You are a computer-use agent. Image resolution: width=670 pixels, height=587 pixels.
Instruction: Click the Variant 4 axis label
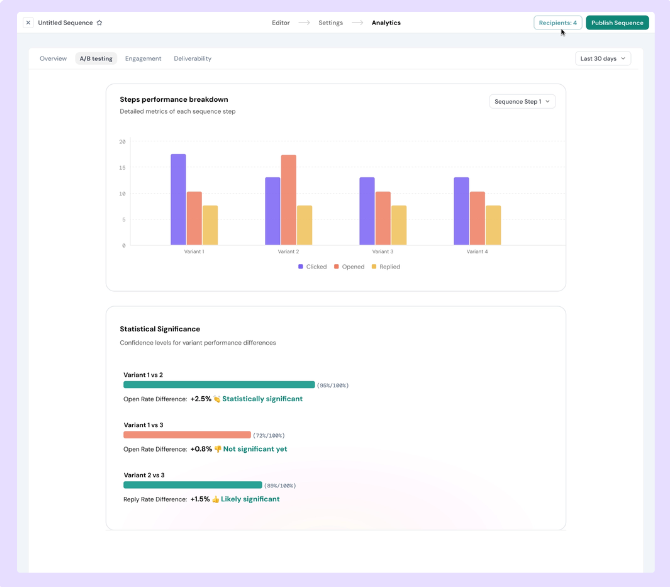point(477,252)
